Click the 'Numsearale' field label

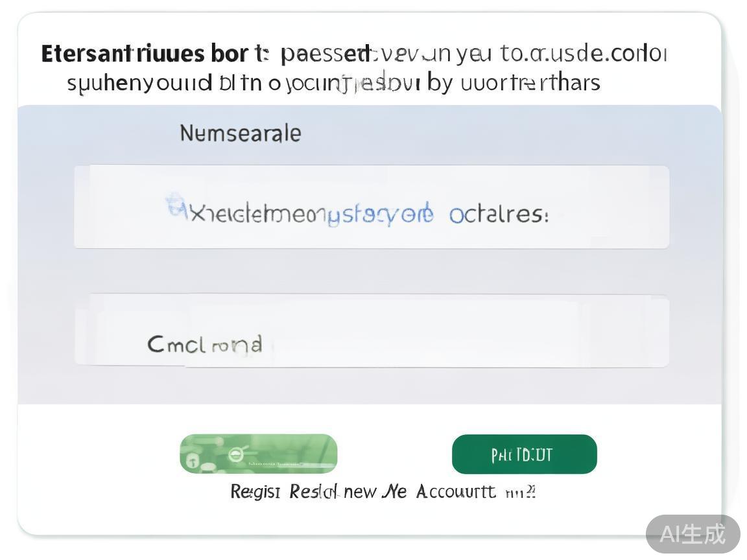[x=240, y=134]
